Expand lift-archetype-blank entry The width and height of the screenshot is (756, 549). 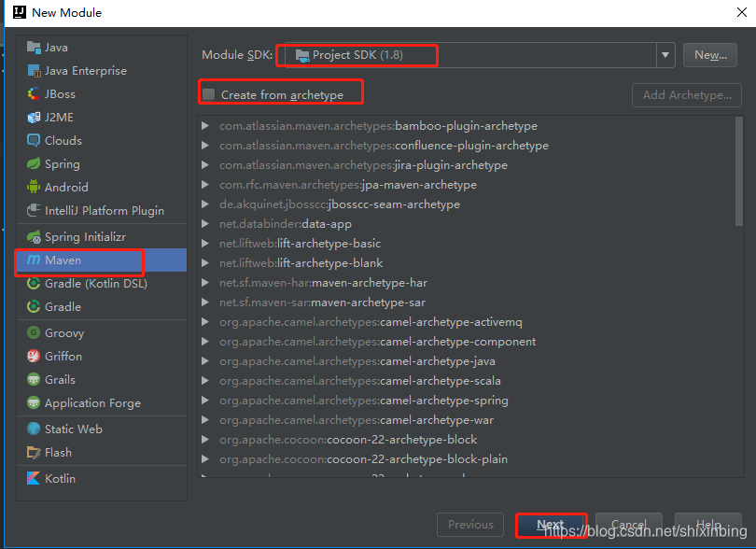tap(205, 263)
